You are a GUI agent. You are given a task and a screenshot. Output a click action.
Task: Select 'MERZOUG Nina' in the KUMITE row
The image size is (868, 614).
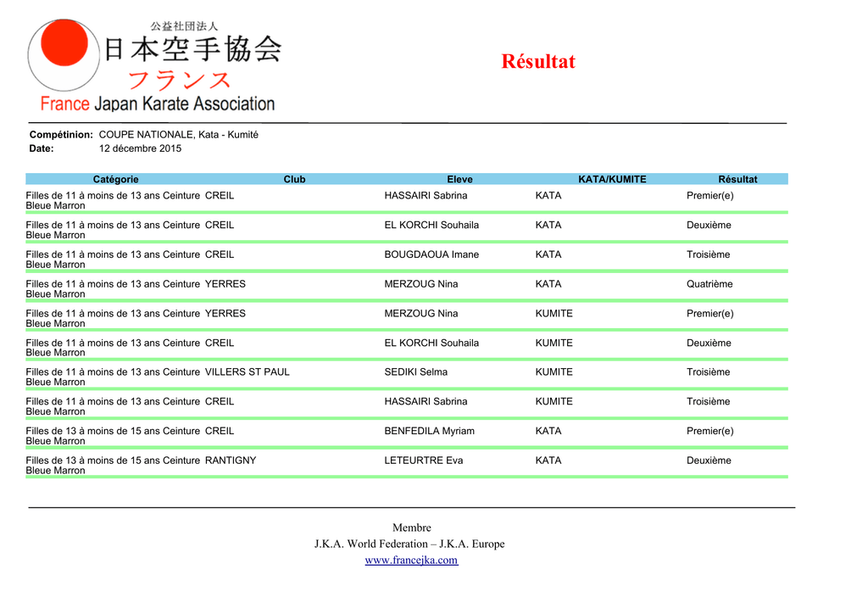pyautogui.click(x=421, y=314)
